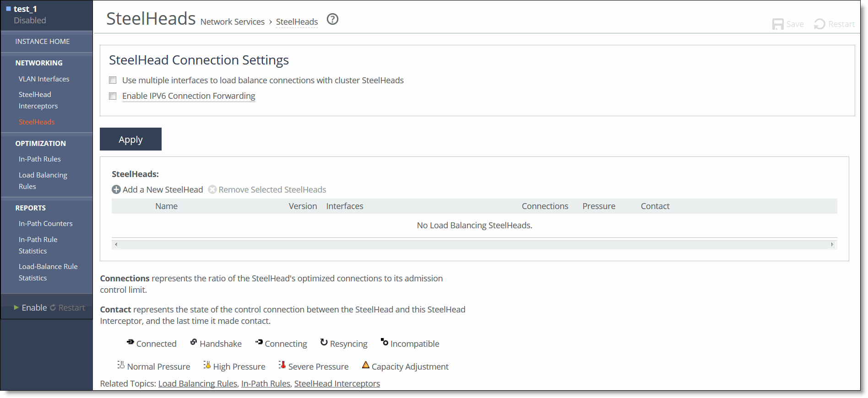Screen dimensions: 868x398
Task: Click the Resyncing status legend icon
Action: [324, 342]
